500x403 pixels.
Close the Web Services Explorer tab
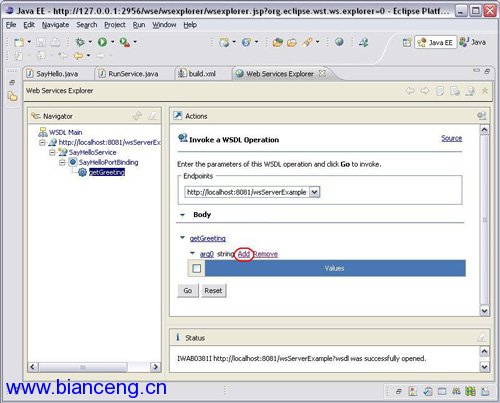click(x=322, y=73)
